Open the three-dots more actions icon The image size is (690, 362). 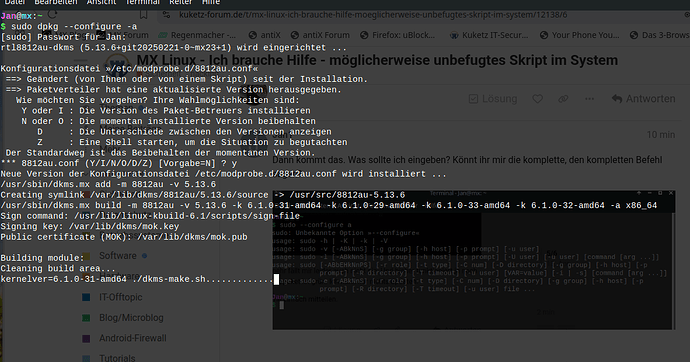click(x=589, y=99)
